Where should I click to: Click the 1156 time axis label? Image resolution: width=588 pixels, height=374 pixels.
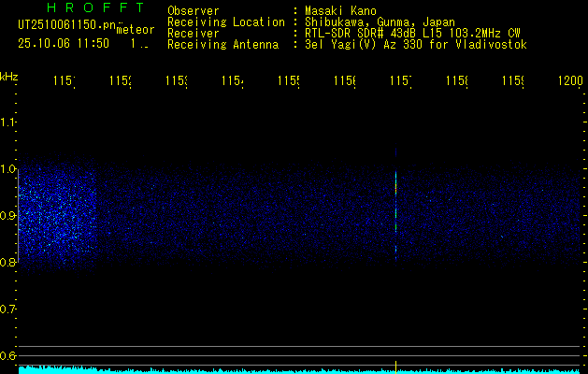(345, 80)
